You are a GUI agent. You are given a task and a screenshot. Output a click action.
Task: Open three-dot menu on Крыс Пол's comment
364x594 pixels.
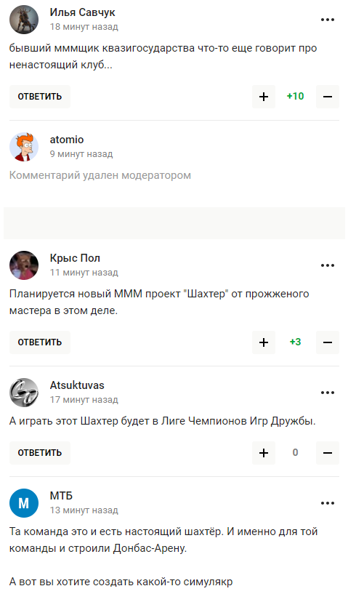[x=327, y=265]
